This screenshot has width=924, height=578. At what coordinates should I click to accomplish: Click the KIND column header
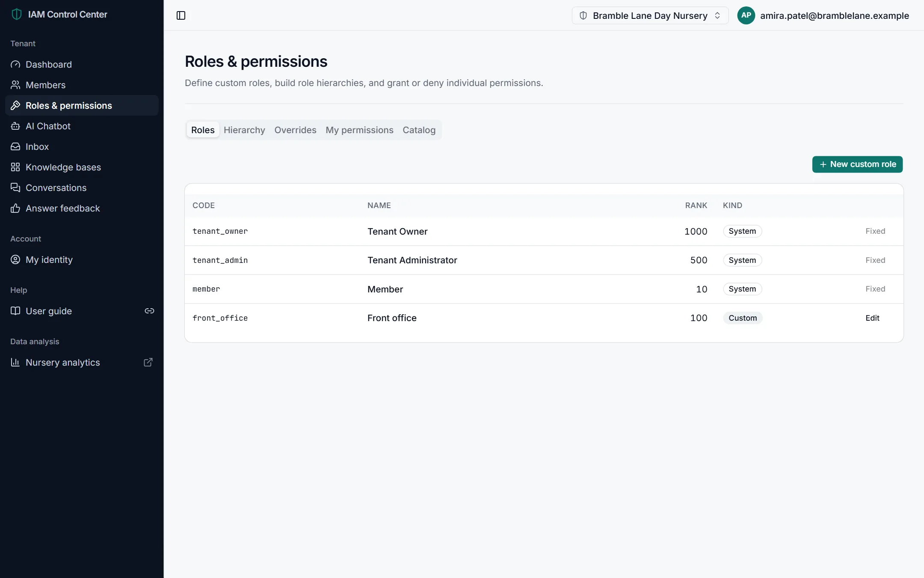[x=732, y=206]
